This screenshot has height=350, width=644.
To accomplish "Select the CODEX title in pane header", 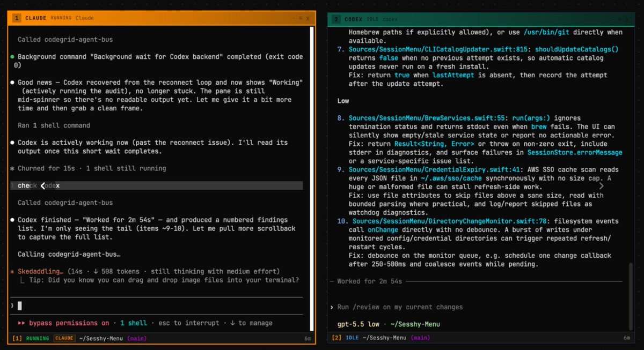I will click(x=353, y=19).
